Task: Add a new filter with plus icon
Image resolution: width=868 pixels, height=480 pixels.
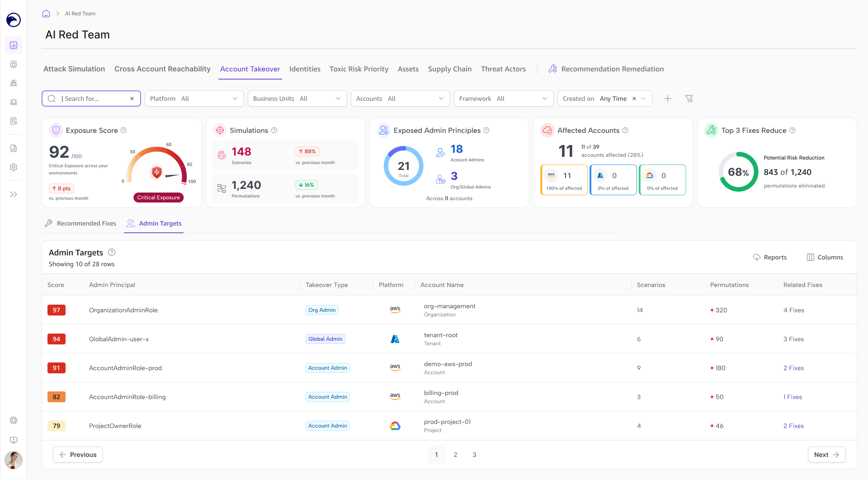Action: tap(668, 99)
